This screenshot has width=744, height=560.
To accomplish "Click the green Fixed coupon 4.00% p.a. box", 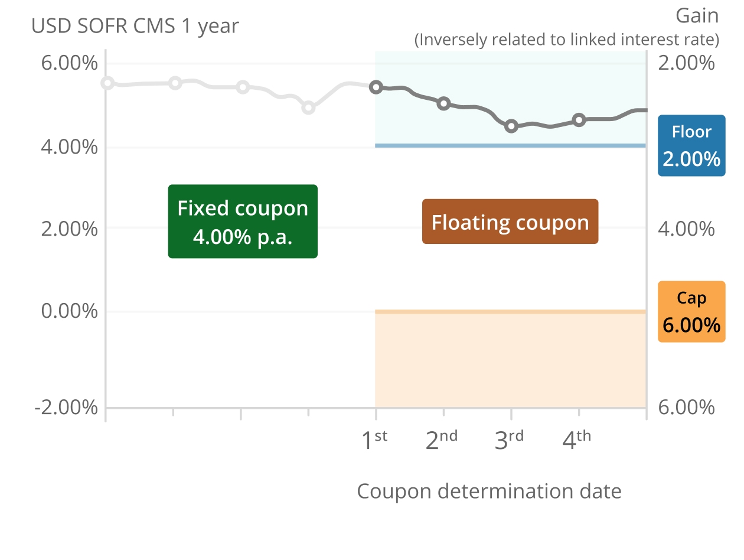I will [x=243, y=222].
